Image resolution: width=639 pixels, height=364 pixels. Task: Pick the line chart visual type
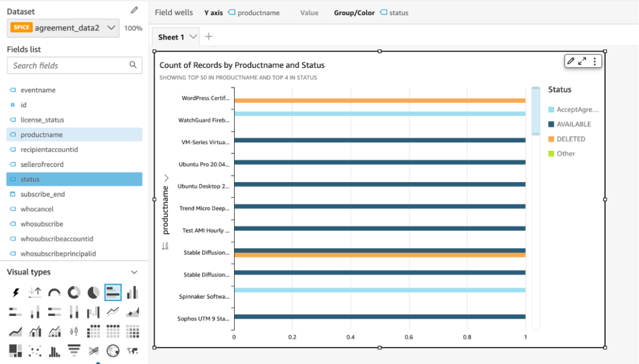coord(112,312)
